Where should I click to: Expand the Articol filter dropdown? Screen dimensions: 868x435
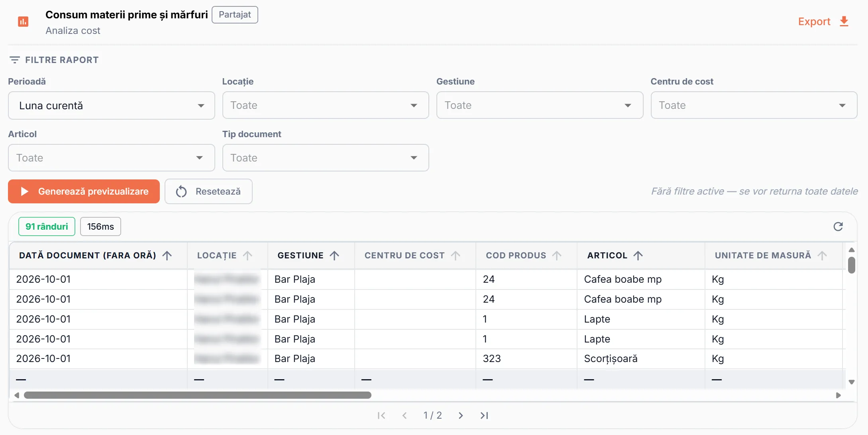pos(111,158)
